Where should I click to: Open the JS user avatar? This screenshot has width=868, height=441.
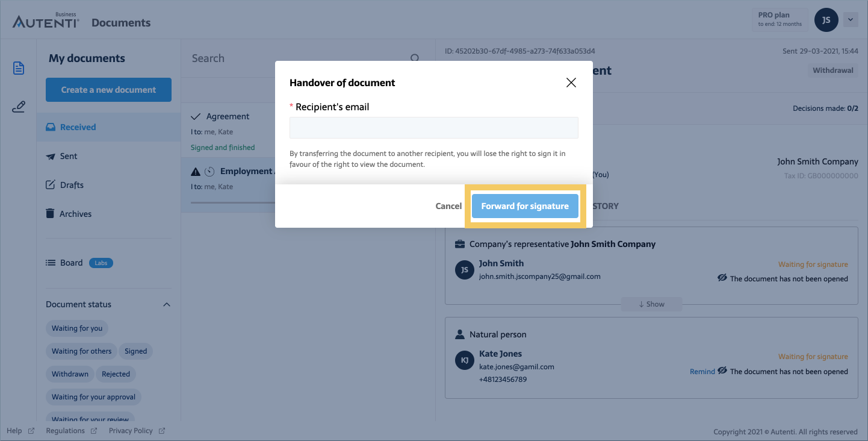(x=826, y=20)
